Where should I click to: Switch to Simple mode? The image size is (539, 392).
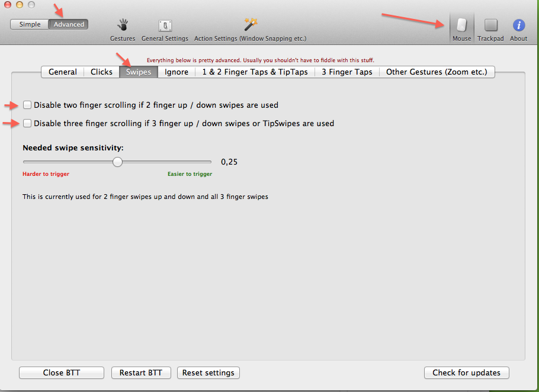[x=30, y=24]
